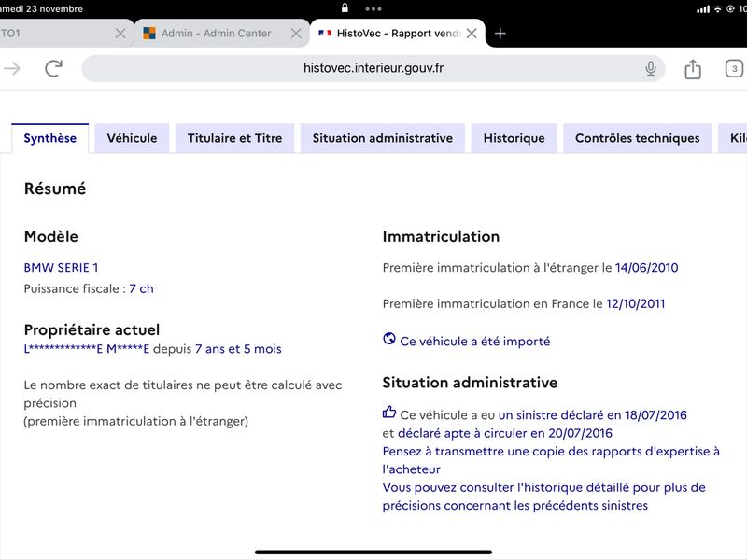Open the share sheet icon
Image resolution: width=747 pixels, height=560 pixels.
(693, 69)
